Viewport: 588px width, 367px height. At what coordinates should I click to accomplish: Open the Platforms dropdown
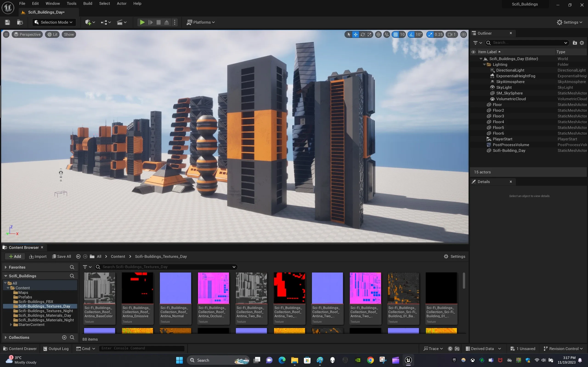click(x=201, y=22)
